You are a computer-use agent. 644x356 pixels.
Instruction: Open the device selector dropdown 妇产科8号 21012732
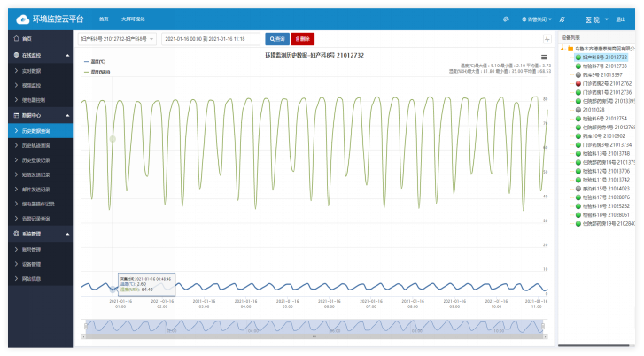[x=117, y=39]
